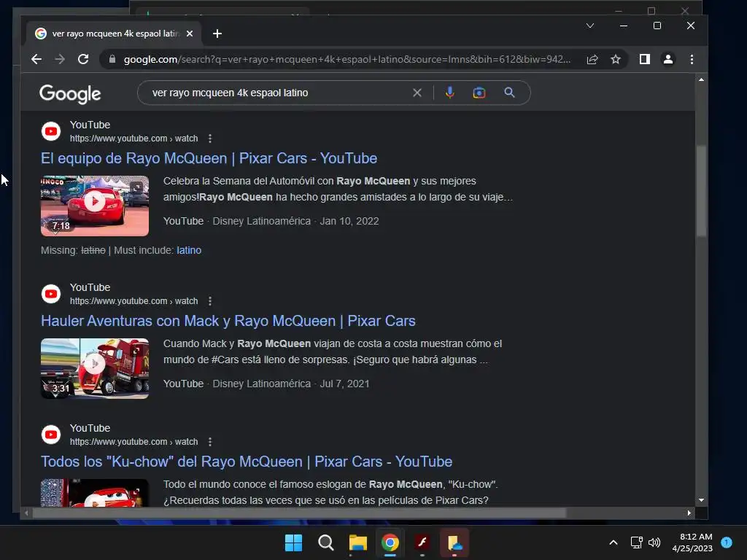The image size is (747, 560).
Task: Open 'Hauler Aventuras con Mack' result
Action: tap(228, 321)
